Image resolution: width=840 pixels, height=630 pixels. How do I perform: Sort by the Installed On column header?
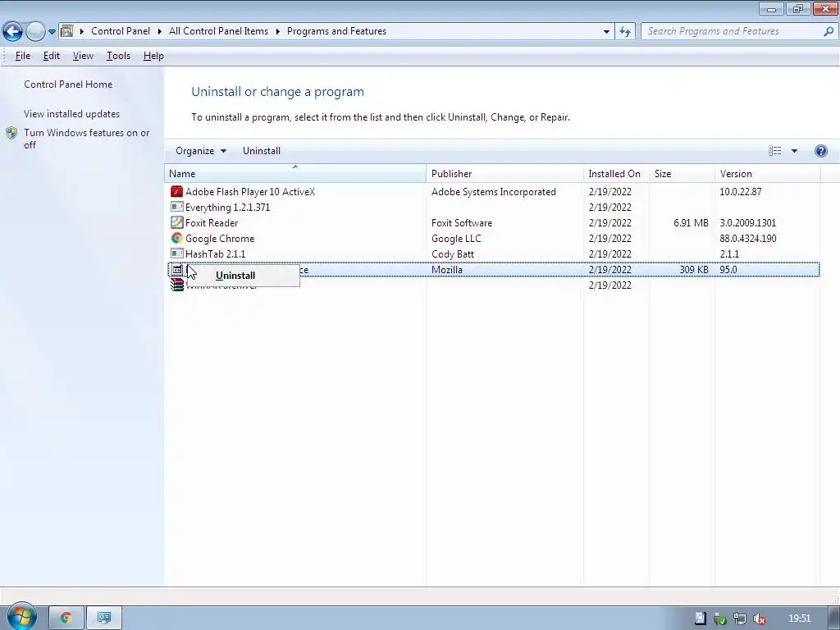click(x=616, y=174)
